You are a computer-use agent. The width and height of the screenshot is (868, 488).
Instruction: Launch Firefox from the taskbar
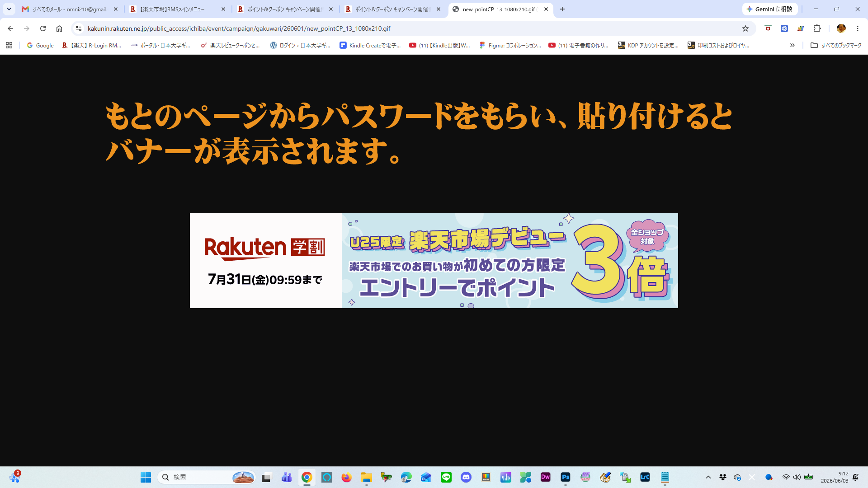tap(347, 477)
